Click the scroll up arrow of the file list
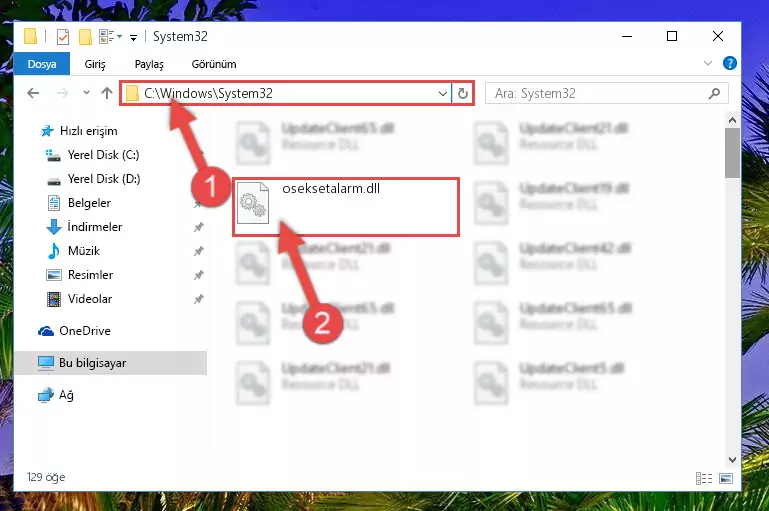Image resolution: width=769 pixels, height=511 pixels. tap(732, 120)
